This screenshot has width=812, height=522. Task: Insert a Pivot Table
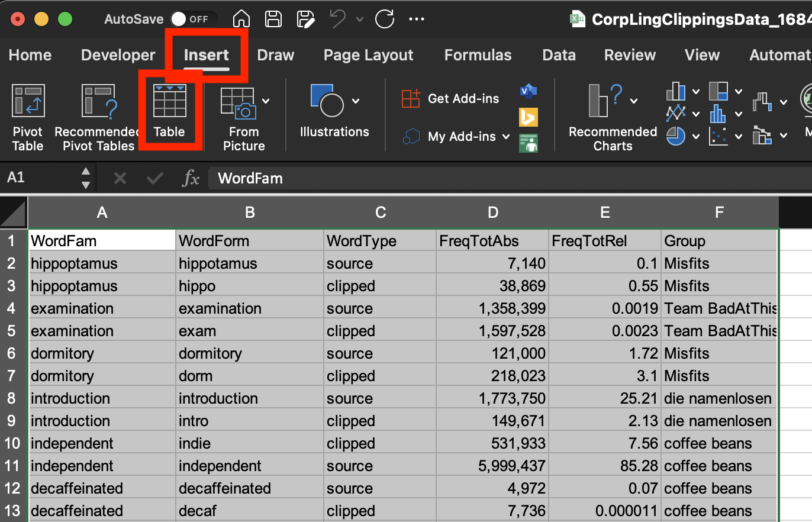coord(28,117)
